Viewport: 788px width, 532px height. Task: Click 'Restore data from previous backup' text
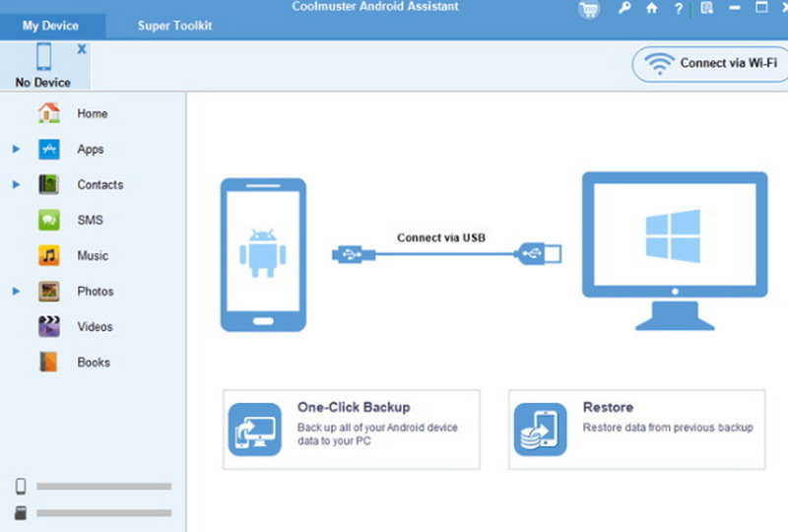click(x=668, y=428)
